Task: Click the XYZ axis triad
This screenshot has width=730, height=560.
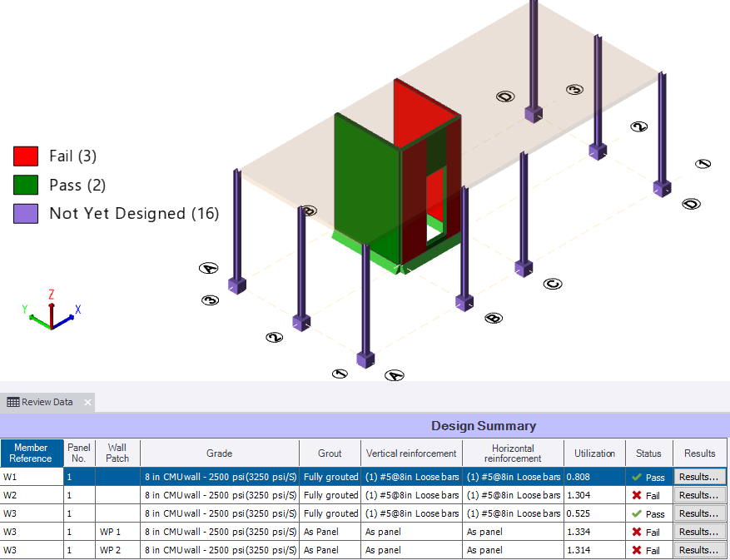Action: click(51, 312)
